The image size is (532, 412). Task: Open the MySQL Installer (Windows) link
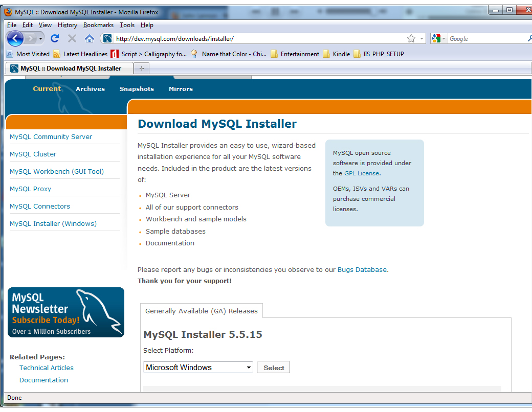pyautogui.click(x=53, y=224)
